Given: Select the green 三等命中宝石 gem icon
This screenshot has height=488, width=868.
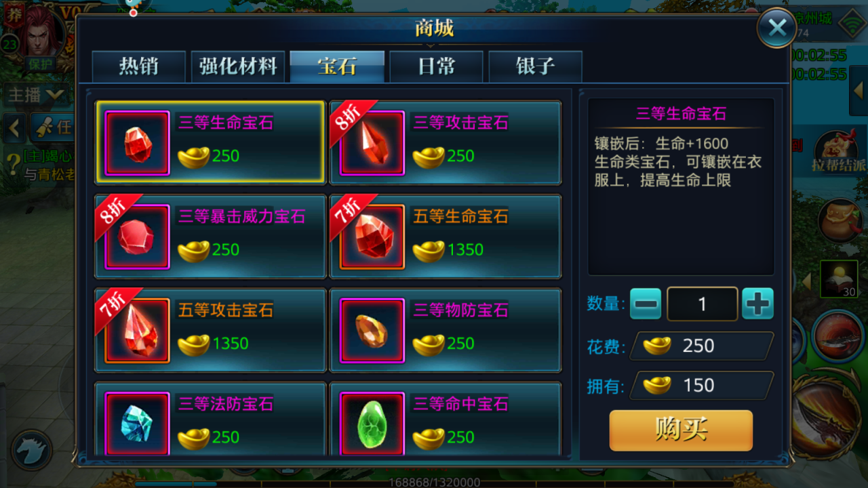Looking at the screenshot, I should pos(372,424).
